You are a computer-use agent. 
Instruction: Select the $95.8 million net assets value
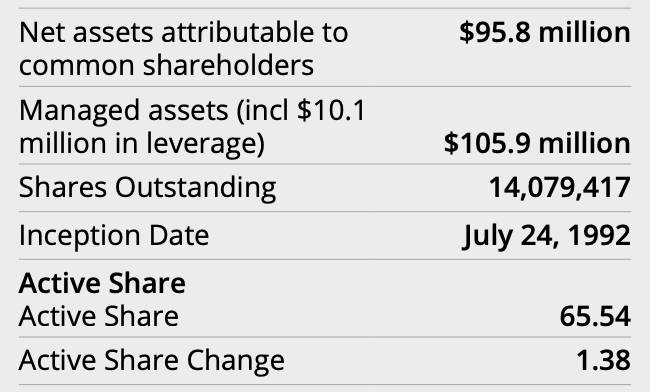(545, 32)
